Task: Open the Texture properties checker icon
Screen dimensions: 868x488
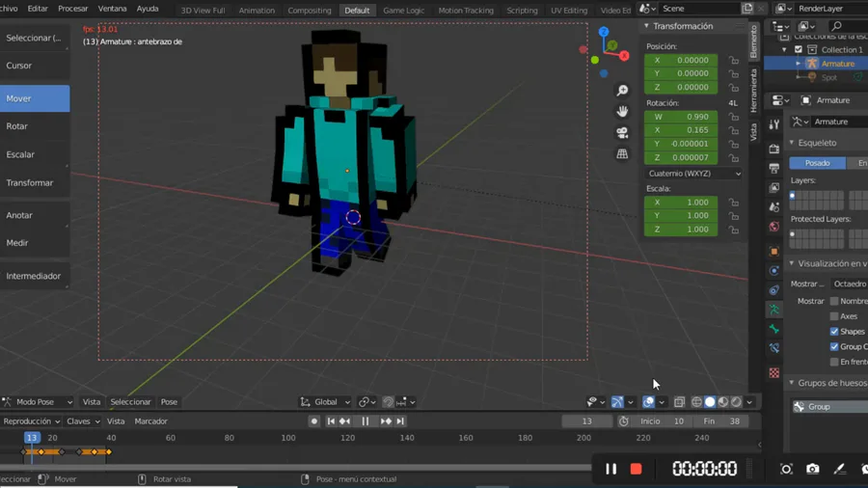Action: click(x=774, y=373)
